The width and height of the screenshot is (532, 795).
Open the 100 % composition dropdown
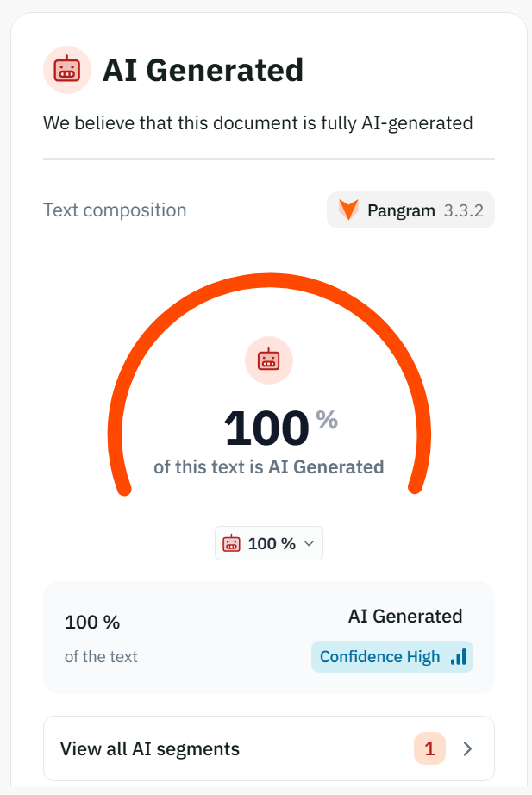tap(269, 543)
